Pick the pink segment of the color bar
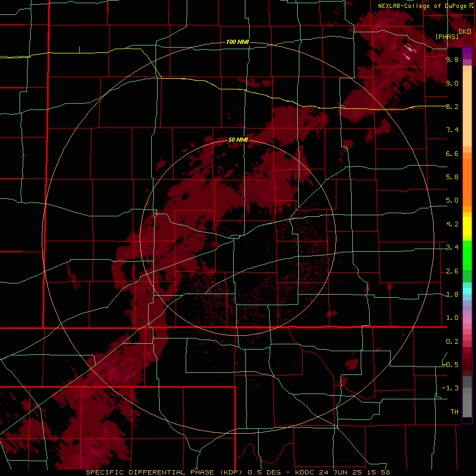The image size is (476, 476). [x=467, y=321]
